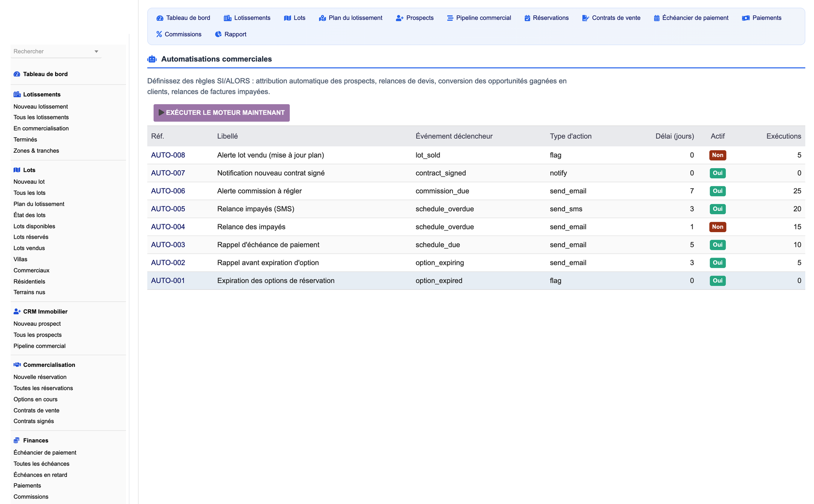814x504 pixels.
Task: Toggle the Oui badge for AUTO-005
Action: coord(717,209)
